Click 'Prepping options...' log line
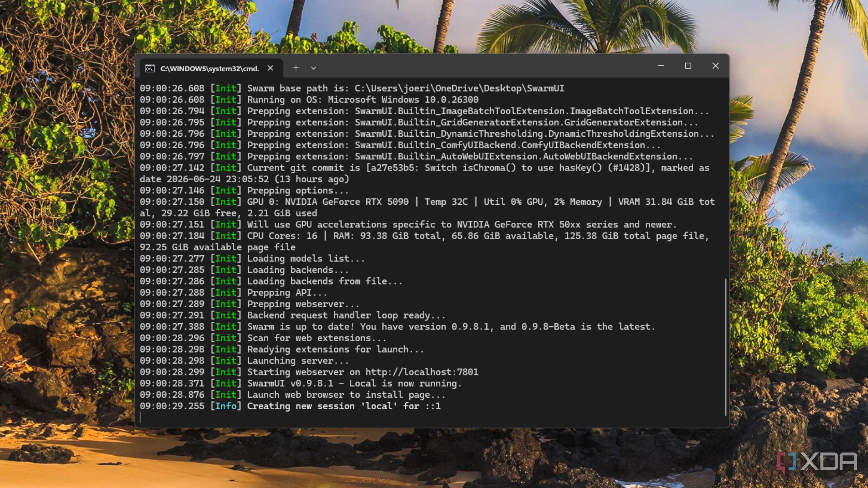This screenshot has width=868, height=488. tap(244, 190)
